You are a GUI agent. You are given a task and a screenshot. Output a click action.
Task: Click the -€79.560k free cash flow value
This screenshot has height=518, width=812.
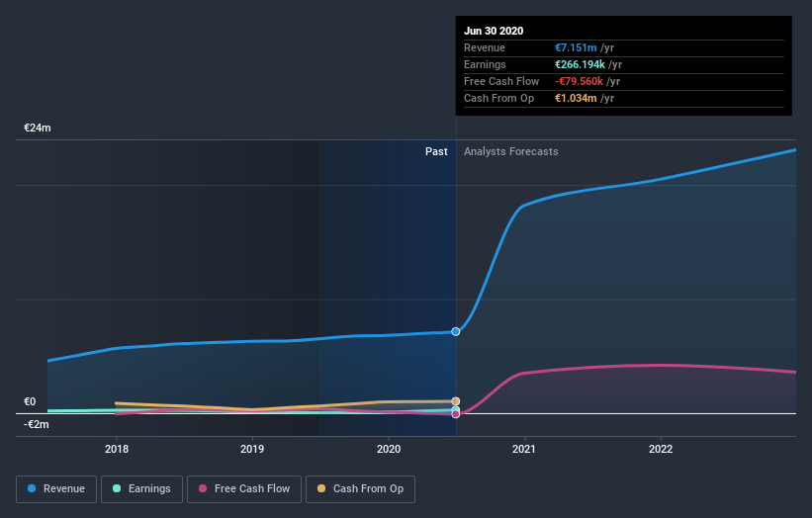pyautogui.click(x=579, y=81)
